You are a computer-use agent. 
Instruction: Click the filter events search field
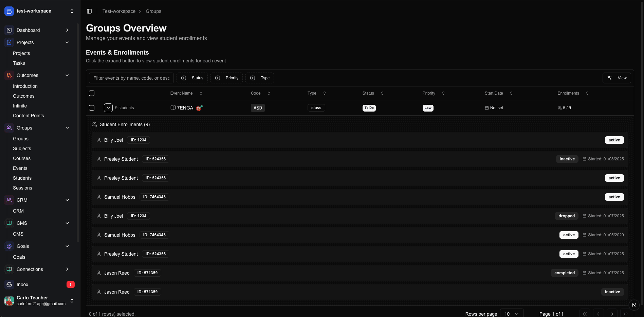[x=131, y=78]
